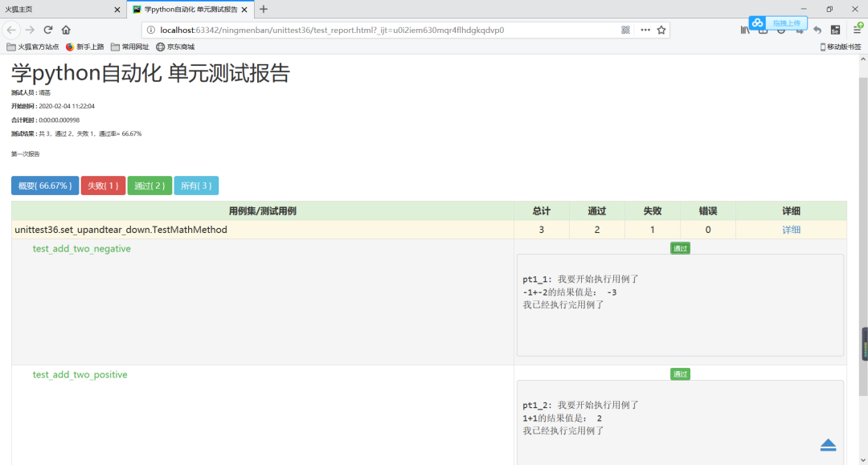Toggle 通过 badge for test_add_two_positive

[680, 374]
